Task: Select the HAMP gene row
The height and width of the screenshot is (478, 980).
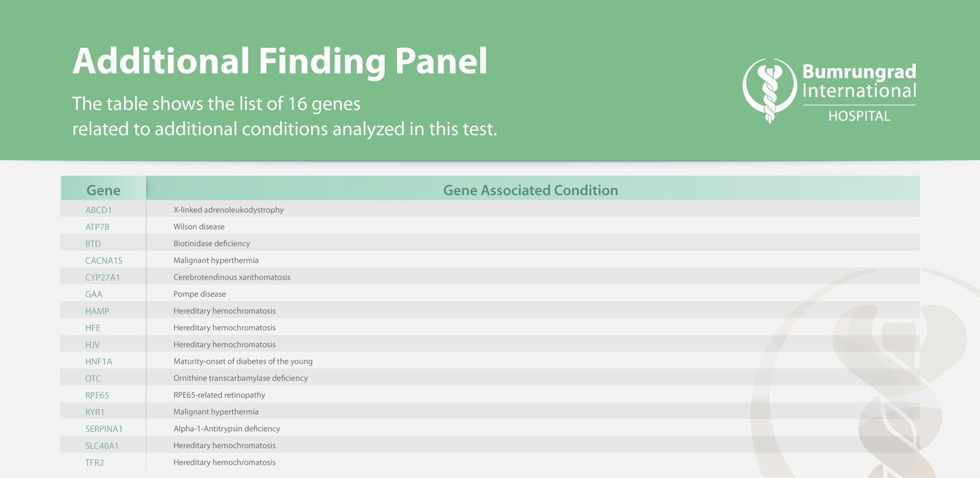Action: pyautogui.click(x=97, y=311)
